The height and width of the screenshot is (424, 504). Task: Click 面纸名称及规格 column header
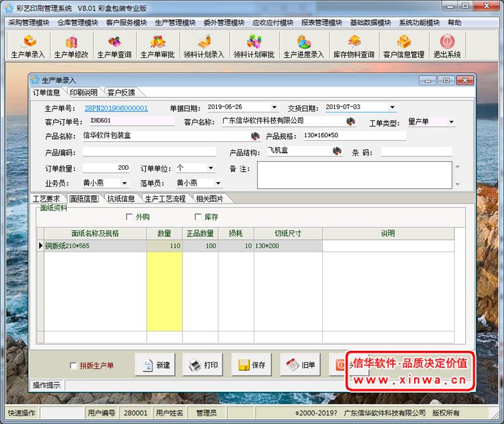[95, 234]
